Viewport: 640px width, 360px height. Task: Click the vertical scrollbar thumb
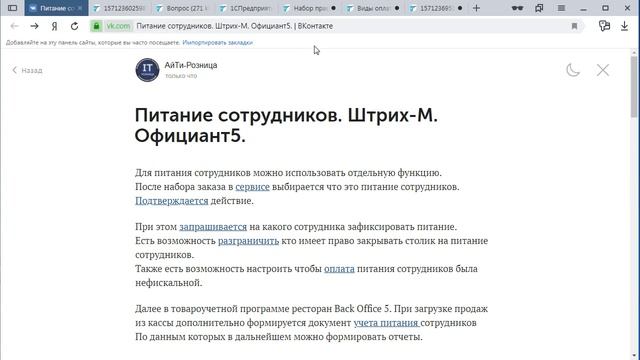[x=633, y=87]
